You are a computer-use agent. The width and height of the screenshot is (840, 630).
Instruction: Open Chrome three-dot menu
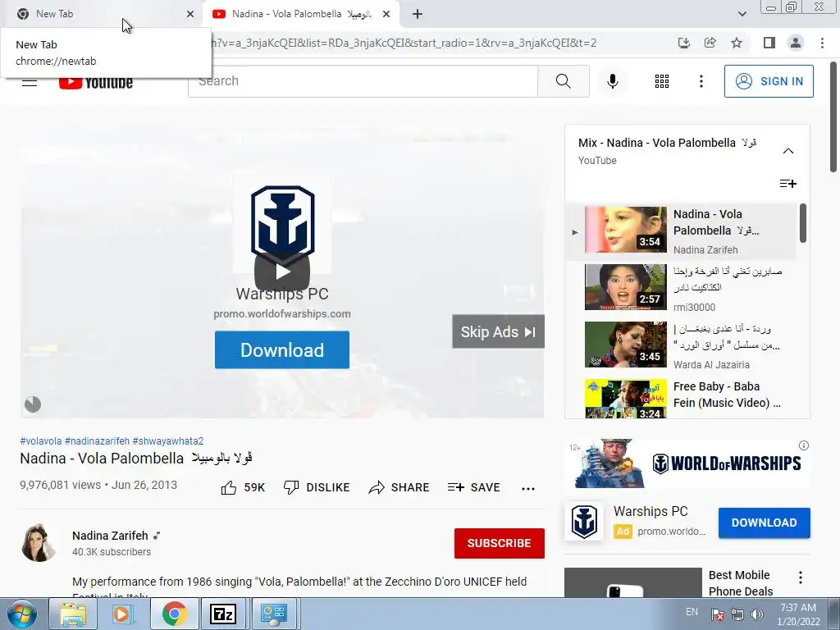[x=822, y=43]
